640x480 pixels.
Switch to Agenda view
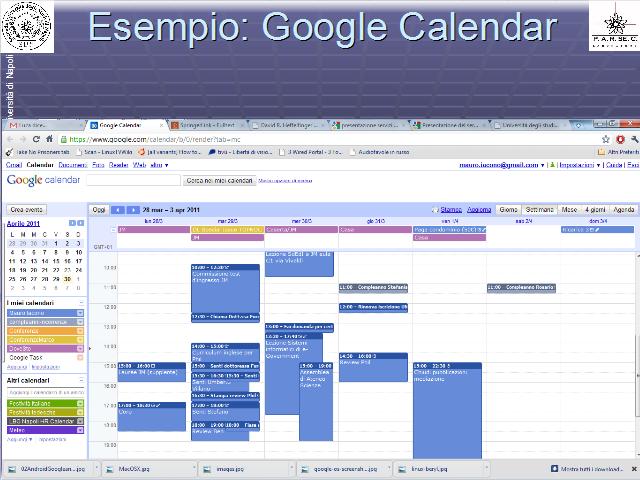pos(624,209)
